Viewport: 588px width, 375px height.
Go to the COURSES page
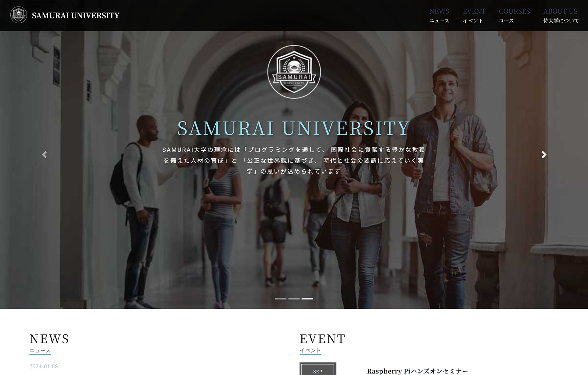[x=514, y=15]
